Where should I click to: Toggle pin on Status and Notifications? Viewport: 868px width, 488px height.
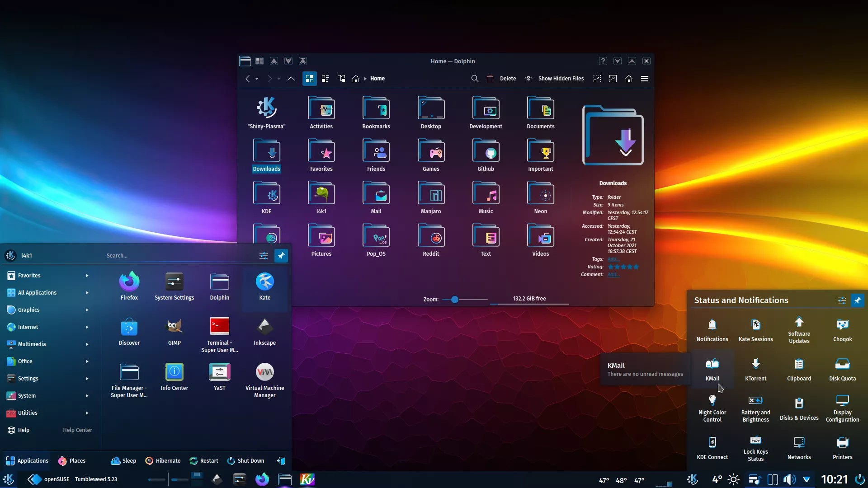(858, 300)
